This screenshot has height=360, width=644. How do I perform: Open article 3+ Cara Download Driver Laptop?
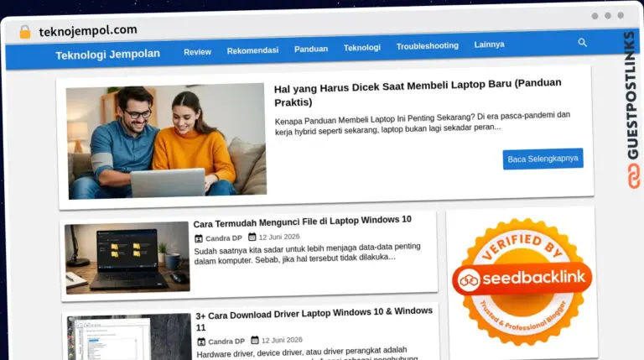[x=314, y=320]
